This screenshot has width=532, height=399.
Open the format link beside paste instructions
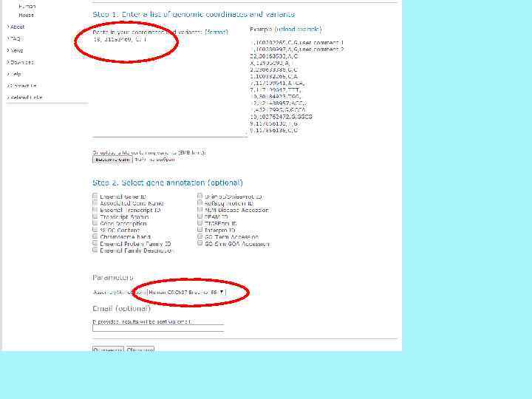click(x=216, y=33)
